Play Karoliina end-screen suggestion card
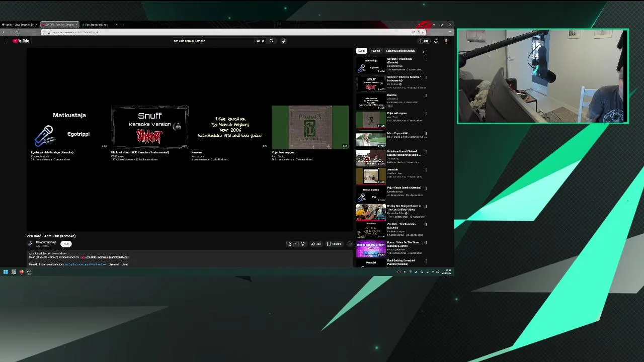Screen dimensions: 644x362 [x=230, y=127]
